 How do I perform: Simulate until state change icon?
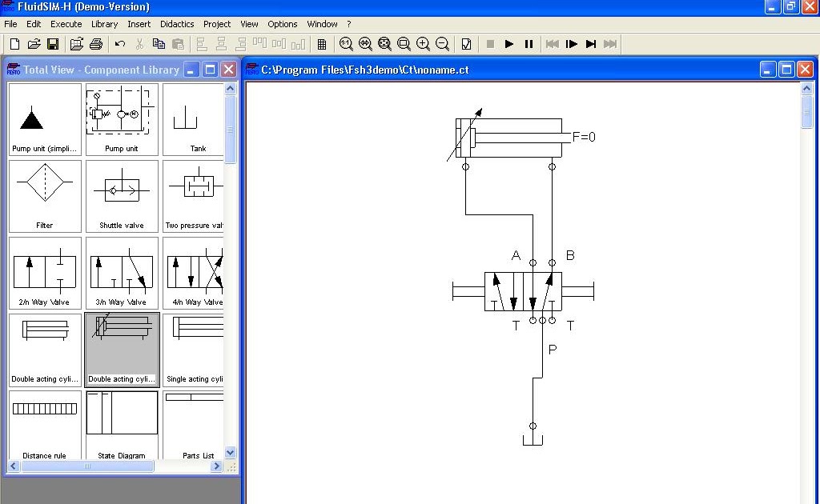tap(591, 44)
